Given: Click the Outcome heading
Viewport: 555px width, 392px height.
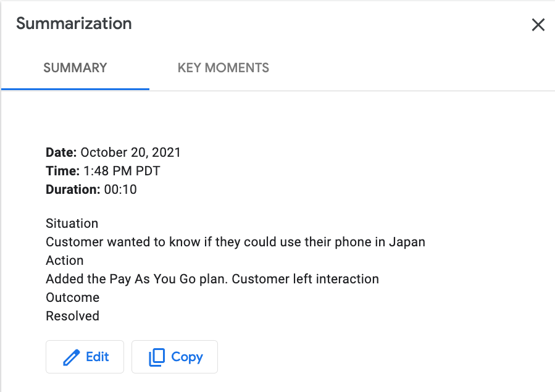Looking at the screenshot, I should tap(73, 298).
